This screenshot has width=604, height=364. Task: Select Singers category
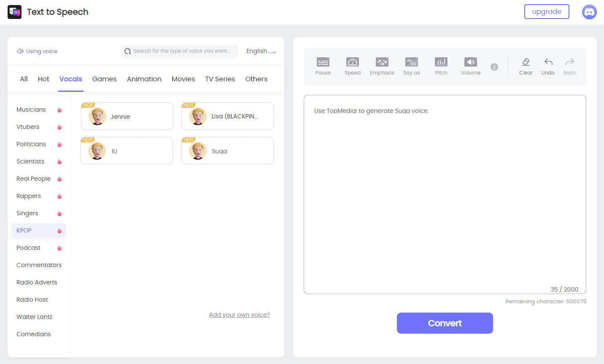27,213
